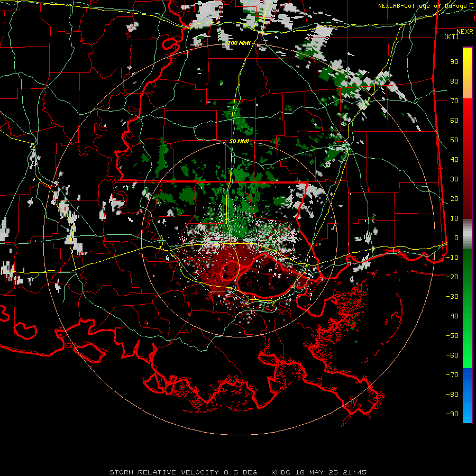
Task: Click the -80 scale label
Action: tap(452, 395)
